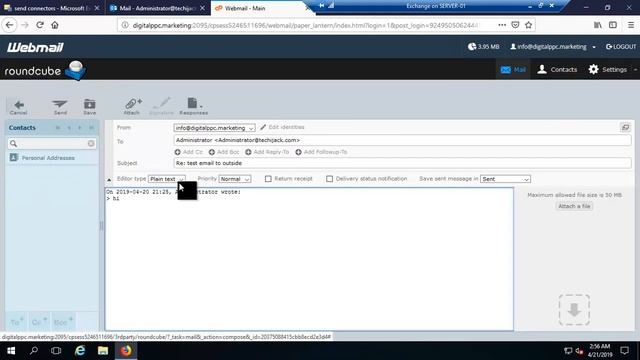Open the Editor type dropdown
This screenshot has width=640, height=360.
[167, 179]
